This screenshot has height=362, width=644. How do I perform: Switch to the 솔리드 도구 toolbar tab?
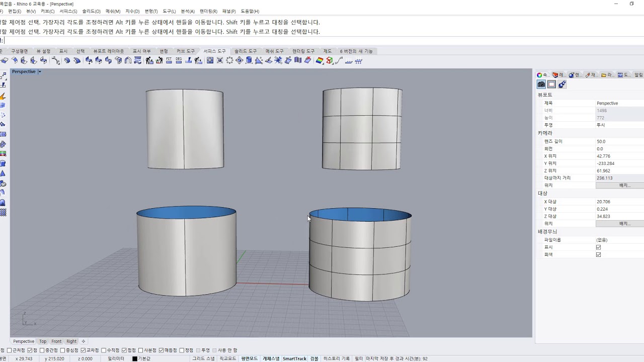(x=246, y=51)
